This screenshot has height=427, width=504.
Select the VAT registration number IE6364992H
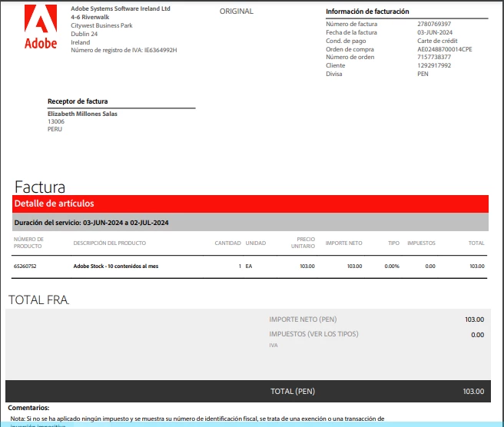(161, 50)
